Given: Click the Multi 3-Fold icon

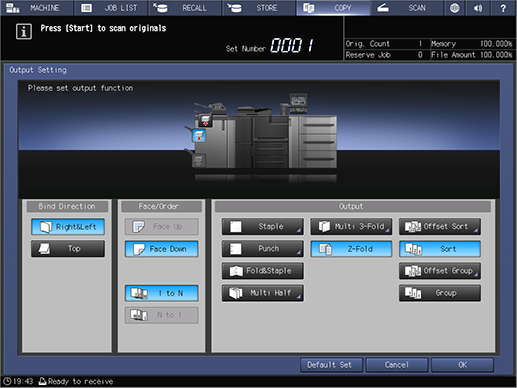Looking at the screenshot, I should [x=324, y=227].
